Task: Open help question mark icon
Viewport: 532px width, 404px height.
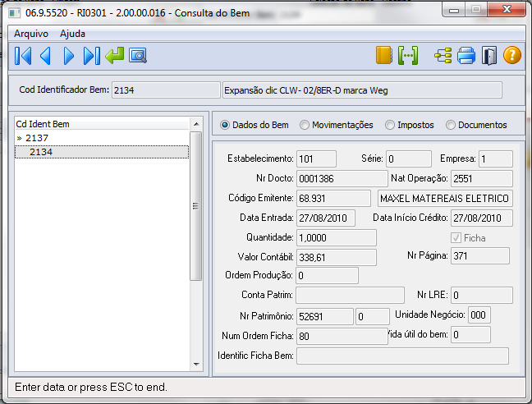Action: (512, 55)
